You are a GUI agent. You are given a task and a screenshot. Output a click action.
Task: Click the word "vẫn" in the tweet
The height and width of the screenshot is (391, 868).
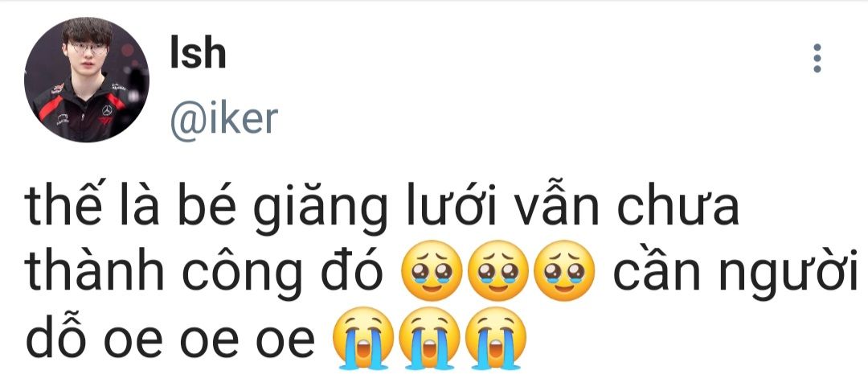pos(559,203)
